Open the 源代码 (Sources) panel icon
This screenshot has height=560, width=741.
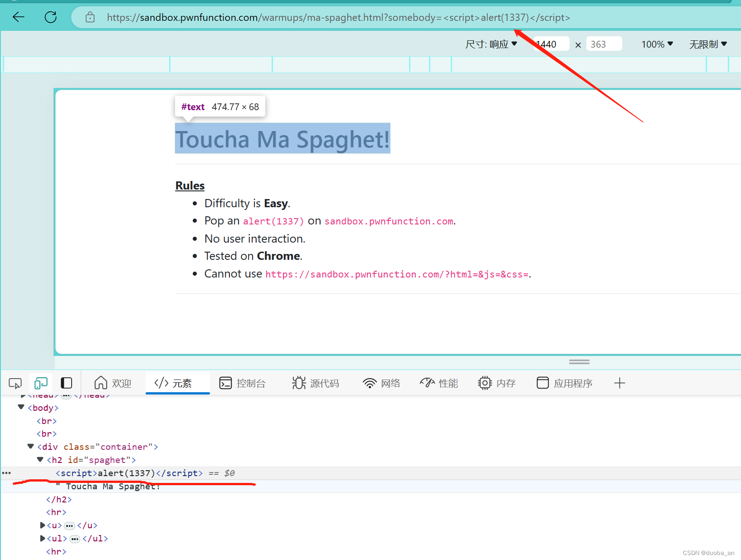pos(316,383)
